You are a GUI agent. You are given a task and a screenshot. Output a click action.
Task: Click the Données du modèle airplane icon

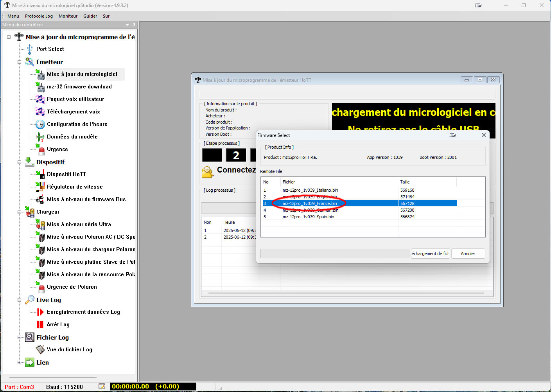(x=40, y=137)
